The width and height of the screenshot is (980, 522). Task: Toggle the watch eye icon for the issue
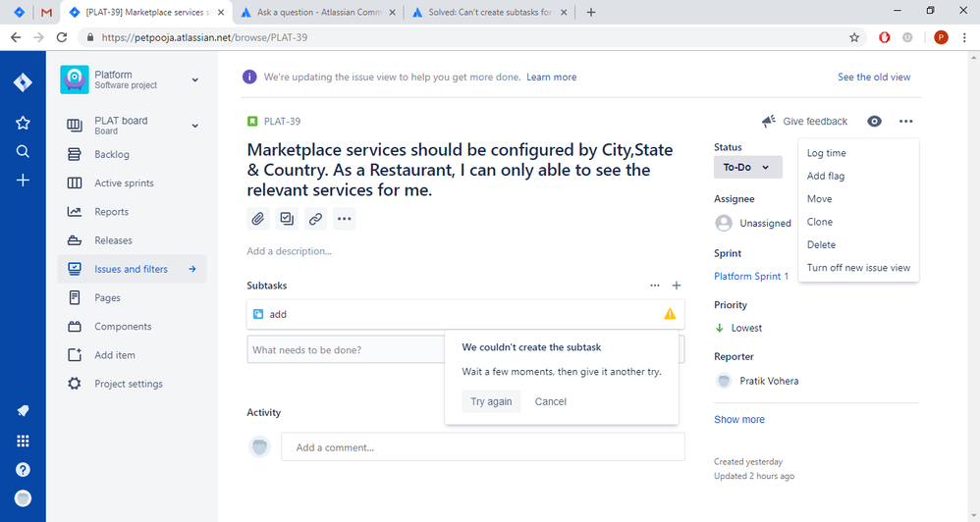click(874, 121)
